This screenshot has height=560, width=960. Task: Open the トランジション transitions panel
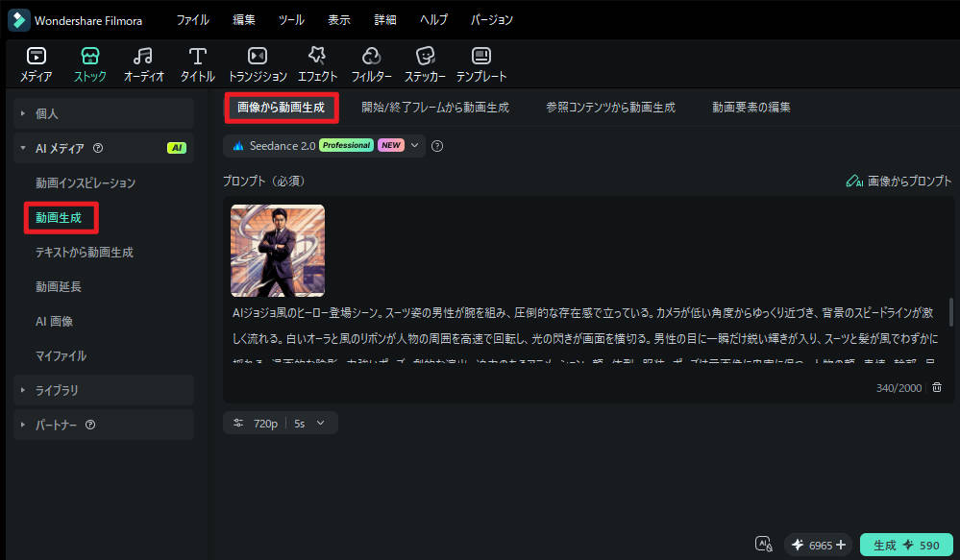[258, 64]
